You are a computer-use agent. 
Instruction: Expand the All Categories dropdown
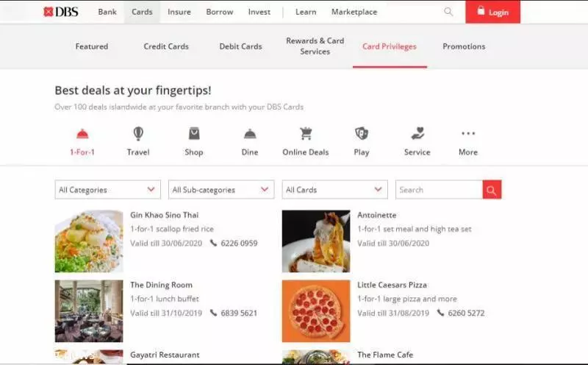107,190
